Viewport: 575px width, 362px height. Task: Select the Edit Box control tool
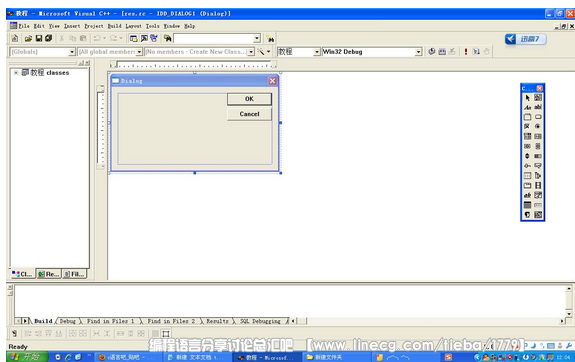pyautogui.click(x=538, y=107)
